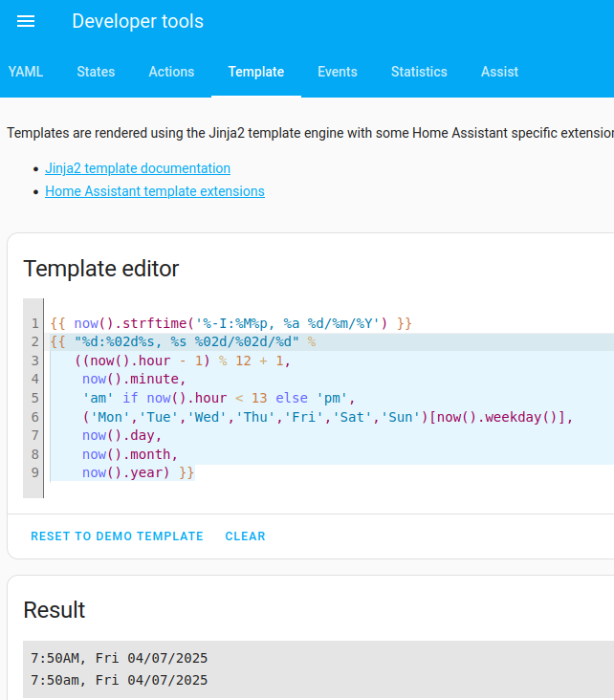Screen dimensions: 614x700
Task: Click line number 5 in editor gutter
Action: click(x=34, y=398)
